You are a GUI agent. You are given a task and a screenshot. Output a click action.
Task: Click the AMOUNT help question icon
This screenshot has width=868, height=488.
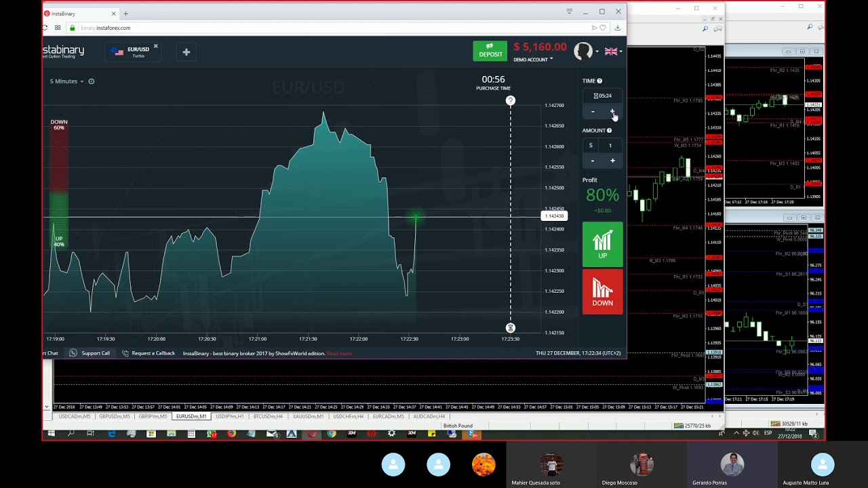point(609,130)
